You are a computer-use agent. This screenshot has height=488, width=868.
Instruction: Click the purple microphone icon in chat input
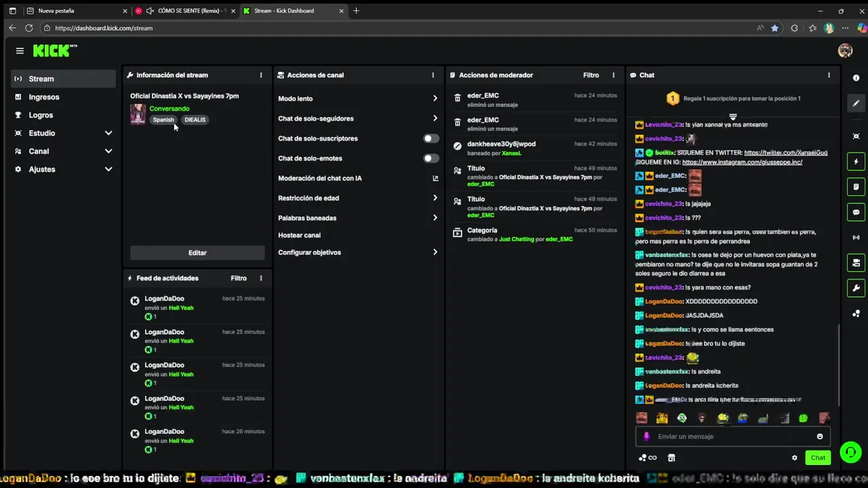pyautogui.click(x=646, y=436)
